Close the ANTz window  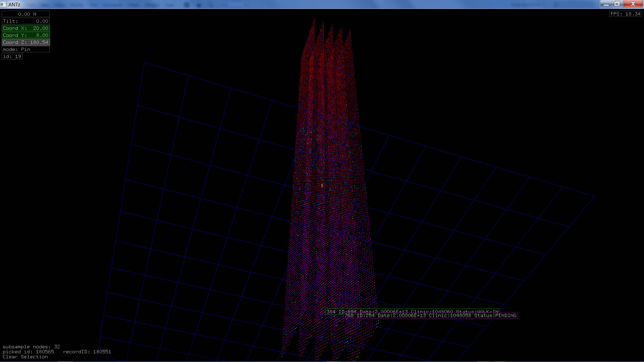coord(633,4)
